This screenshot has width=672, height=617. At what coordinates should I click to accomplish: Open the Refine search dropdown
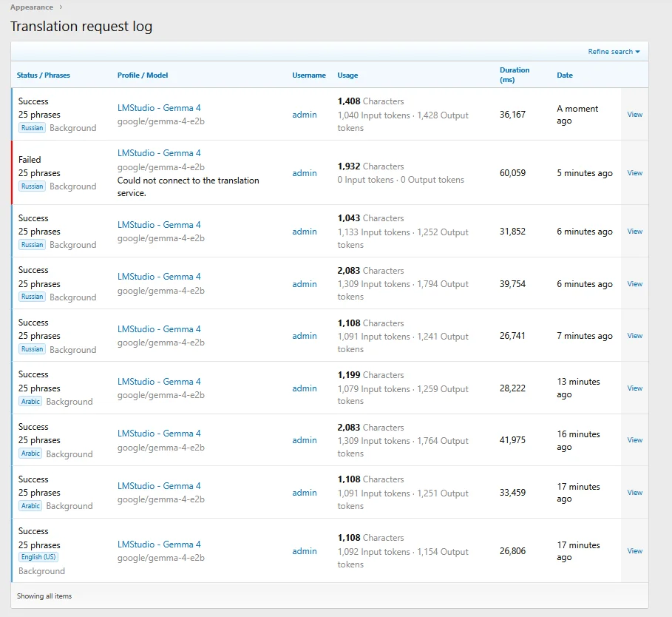(x=614, y=52)
